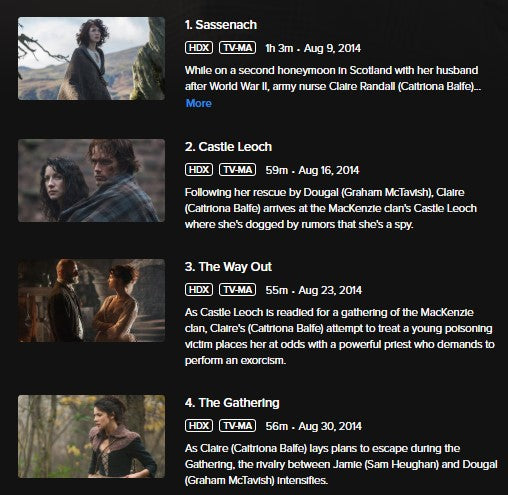Select the title '2. Castle Leoch'

(x=228, y=147)
